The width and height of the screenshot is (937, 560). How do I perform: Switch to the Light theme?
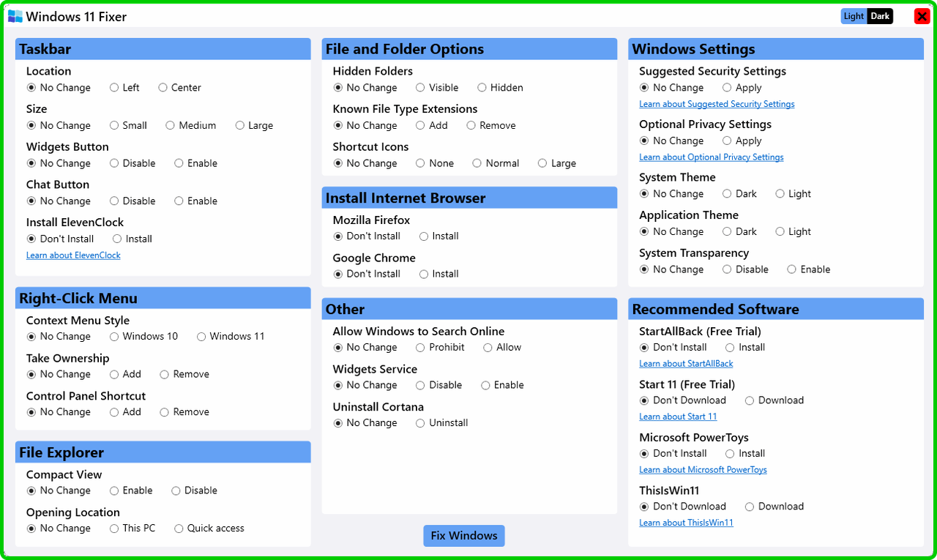point(854,16)
